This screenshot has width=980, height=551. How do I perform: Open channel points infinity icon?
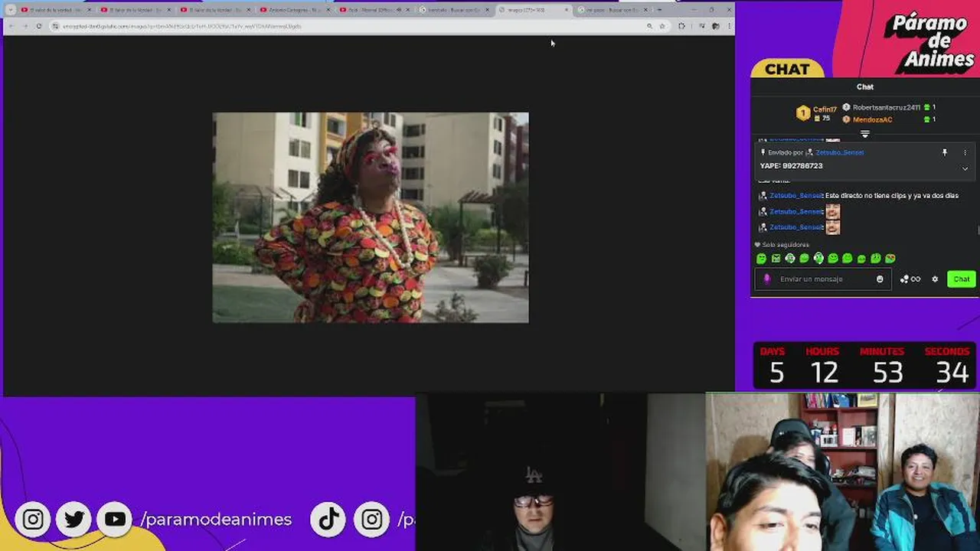910,279
